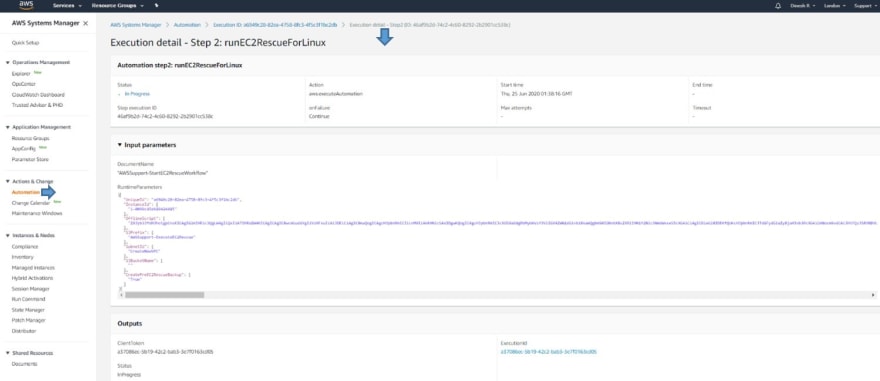
Task: Click the Execution detail page heading
Action: pos(218,43)
